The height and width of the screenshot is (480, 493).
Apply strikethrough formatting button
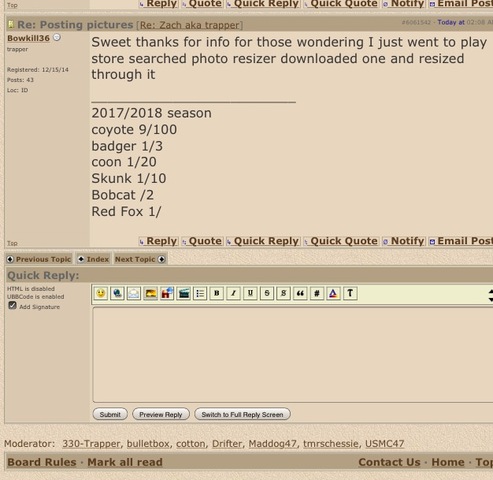[x=267, y=293]
